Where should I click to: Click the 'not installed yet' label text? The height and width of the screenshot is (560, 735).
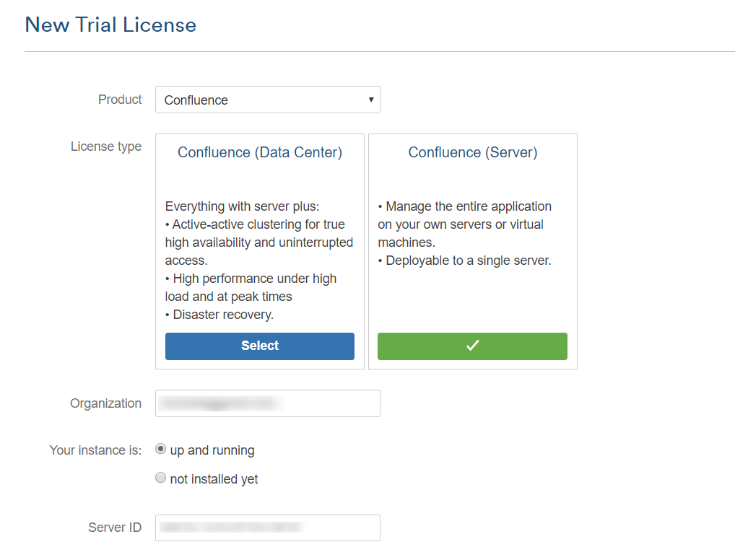pyautogui.click(x=214, y=479)
